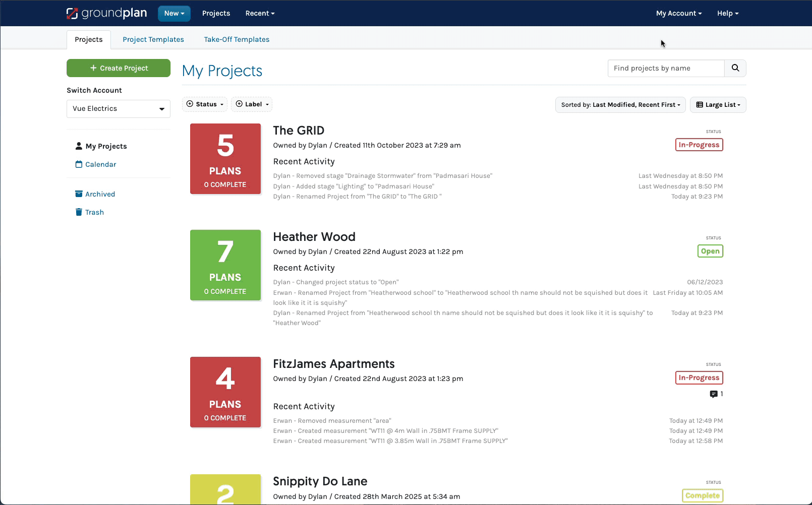This screenshot has height=505, width=812.
Task: Click the search magnifier icon
Action: coord(735,68)
